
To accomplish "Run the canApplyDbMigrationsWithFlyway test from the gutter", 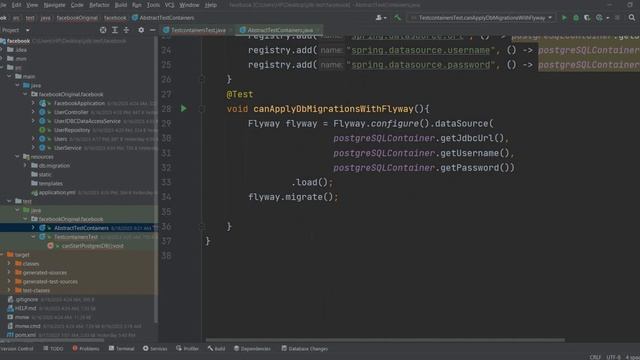I will (184, 109).
